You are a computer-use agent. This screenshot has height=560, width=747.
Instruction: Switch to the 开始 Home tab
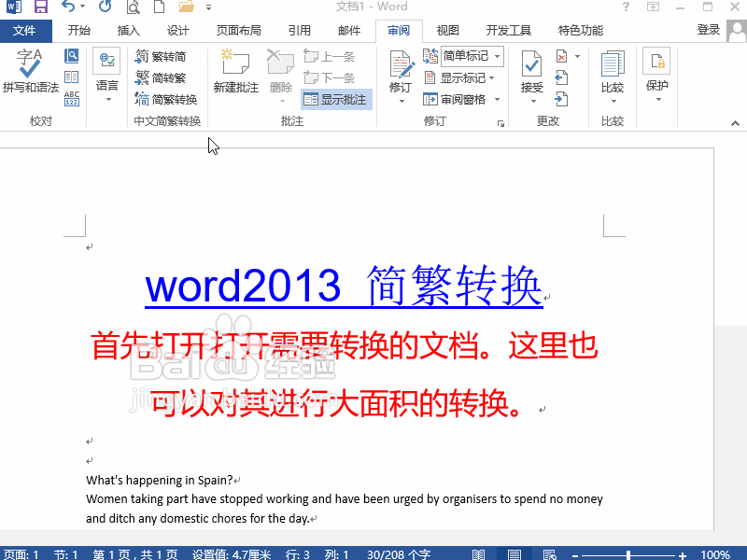(79, 31)
